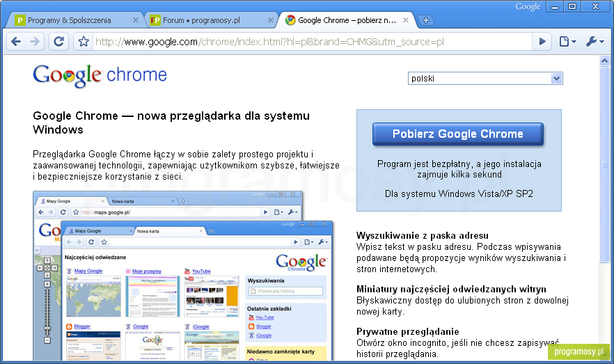Close the Google Chrome – pobierz tab

tap(406, 20)
